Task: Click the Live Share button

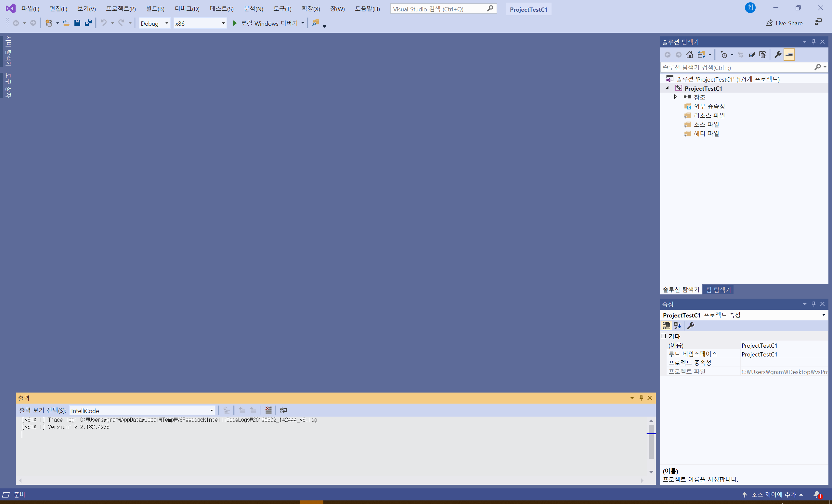Action: (784, 23)
